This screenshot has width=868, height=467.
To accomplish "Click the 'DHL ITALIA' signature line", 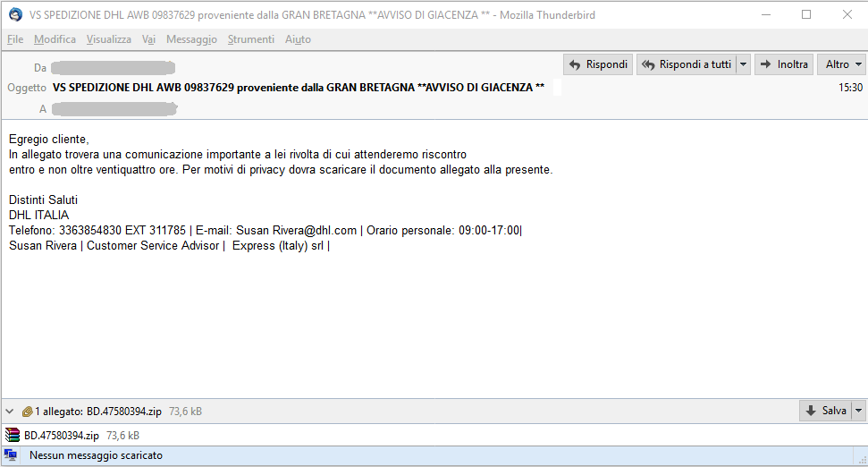I will pyautogui.click(x=38, y=215).
